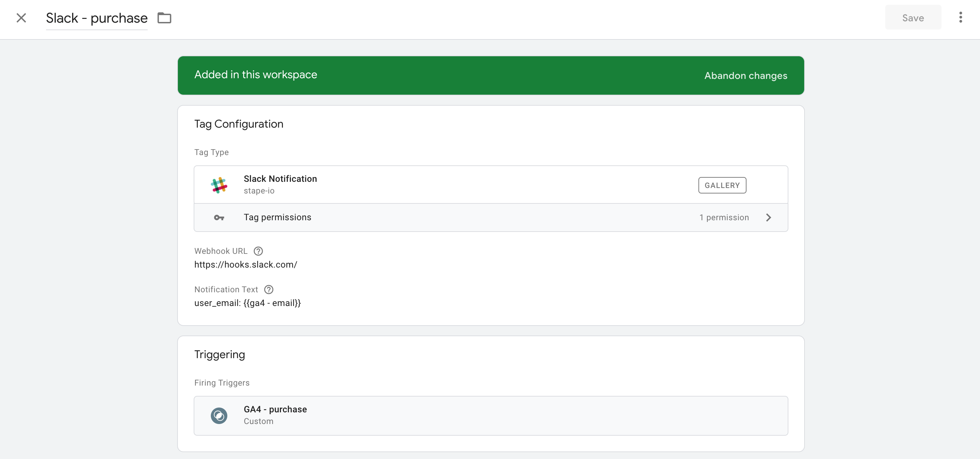Image resolution: width=980 pixels, height=459 pixels.
Task: Open the GA4 - purchase firing trigger
Action: (491, 416)
